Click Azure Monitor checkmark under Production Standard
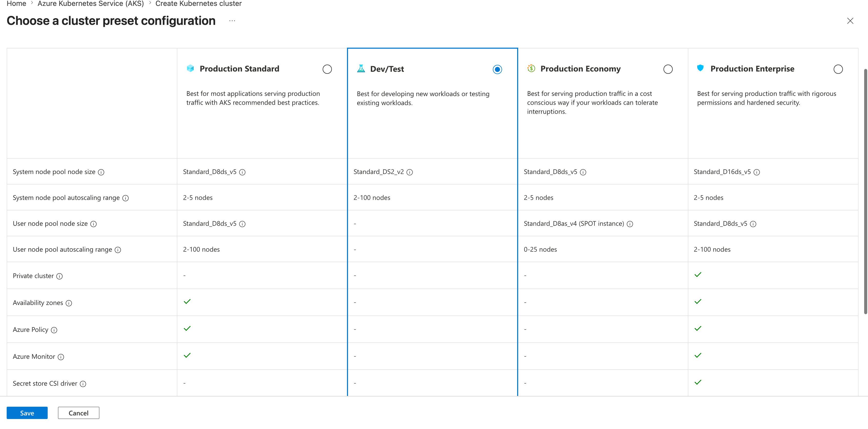868x429 pixels. (187, 355)
